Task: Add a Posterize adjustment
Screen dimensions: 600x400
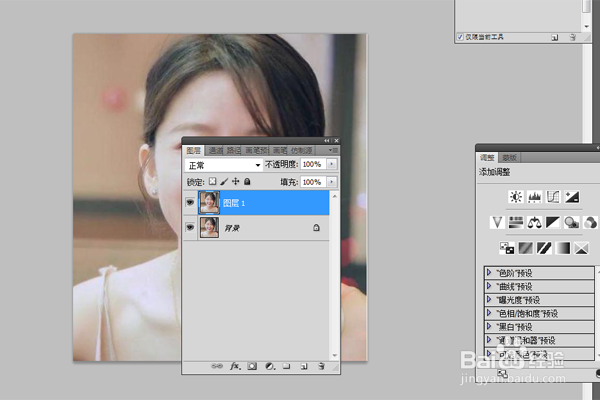Action: click(525, 248)
